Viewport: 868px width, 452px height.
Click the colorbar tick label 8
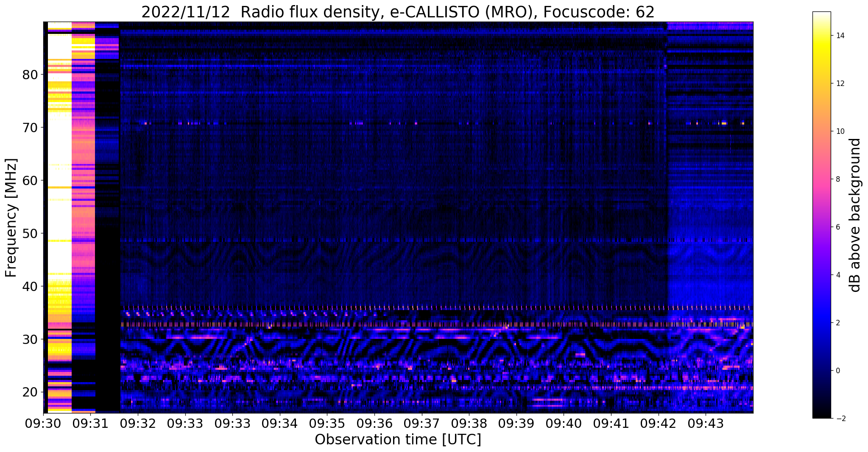coord(837,179)
